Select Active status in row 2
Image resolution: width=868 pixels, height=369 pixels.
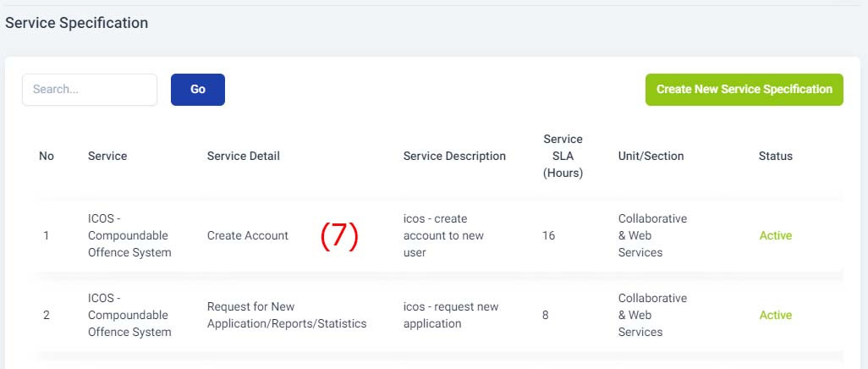(776, 315)
